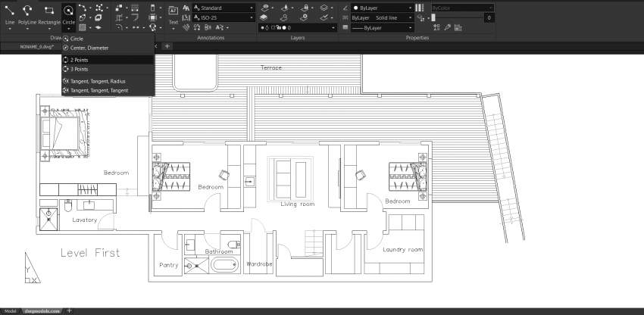Click the dimension style icon beside ISO-25
This screenshot has width=644, height=315.
click(x=186, y=17)
